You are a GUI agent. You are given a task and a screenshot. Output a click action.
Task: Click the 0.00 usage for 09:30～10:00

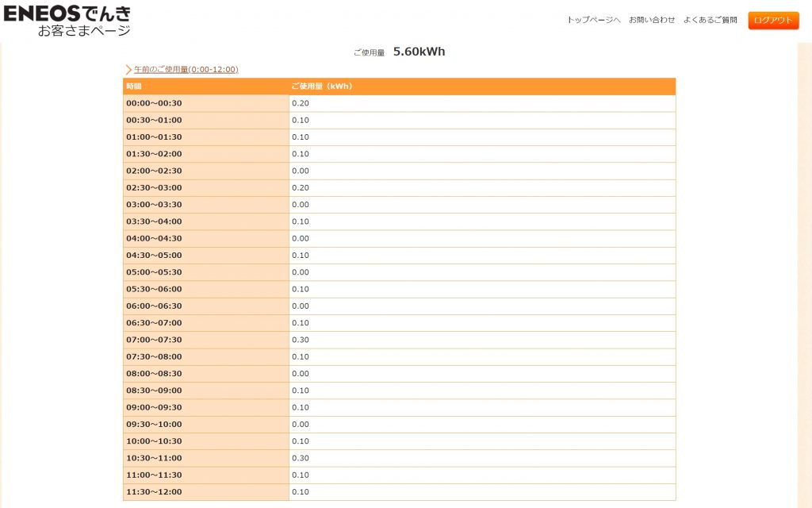pyautogui.click(x=301, y=424)
